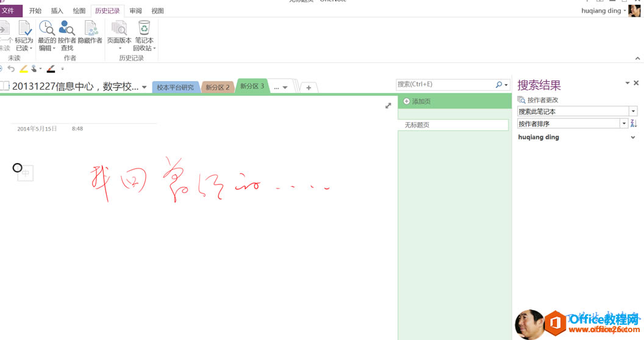This screenshot has width=644, height=340.
Task: Select the 新分区 3 section tab
Action: click(252, 86)
